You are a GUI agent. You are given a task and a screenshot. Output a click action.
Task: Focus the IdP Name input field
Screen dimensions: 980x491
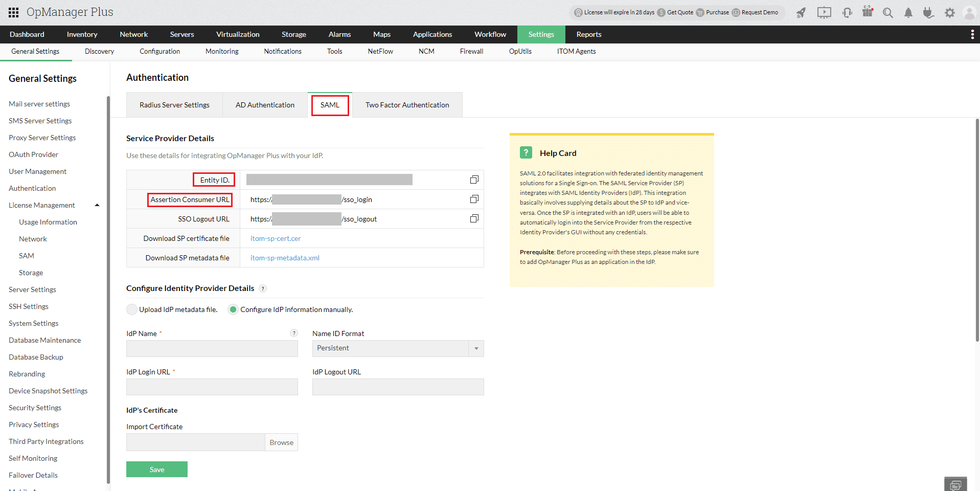pos(212,348)
